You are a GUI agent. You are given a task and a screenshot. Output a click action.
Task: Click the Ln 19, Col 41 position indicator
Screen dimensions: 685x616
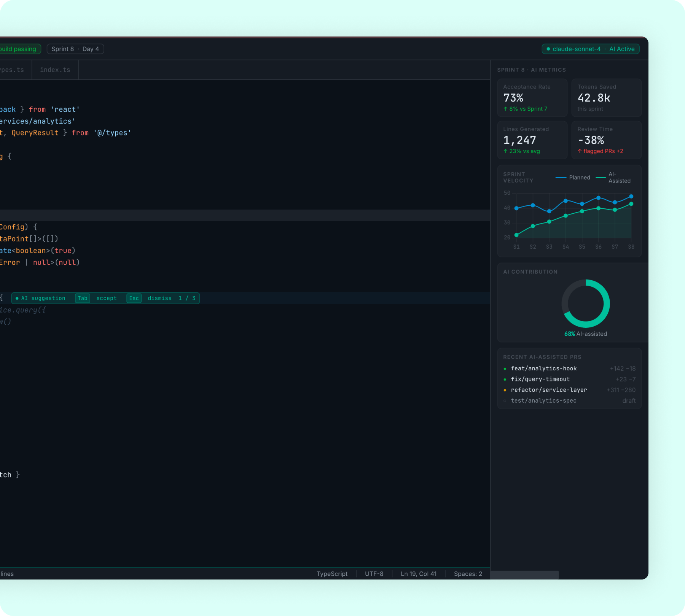coord(418,574)
